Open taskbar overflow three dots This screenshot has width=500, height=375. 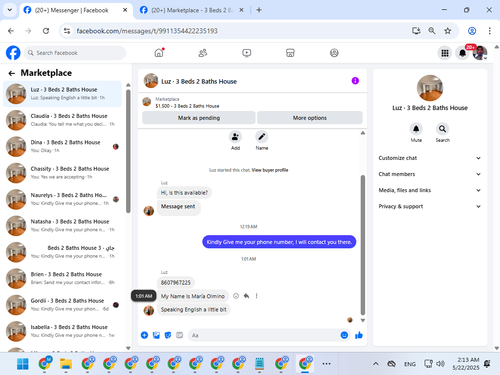pos(326,364)
